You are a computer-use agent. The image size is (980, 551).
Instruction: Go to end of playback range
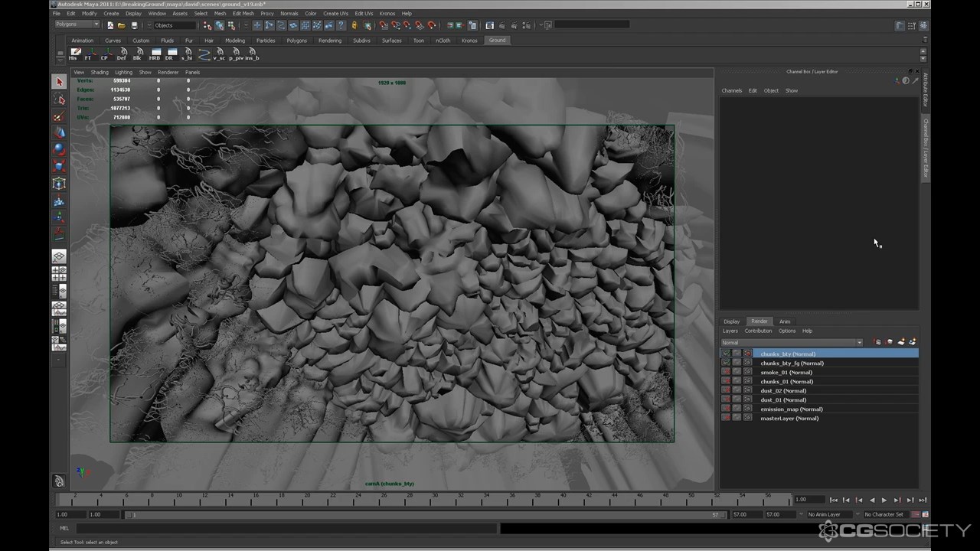click(x=923, y=500)
